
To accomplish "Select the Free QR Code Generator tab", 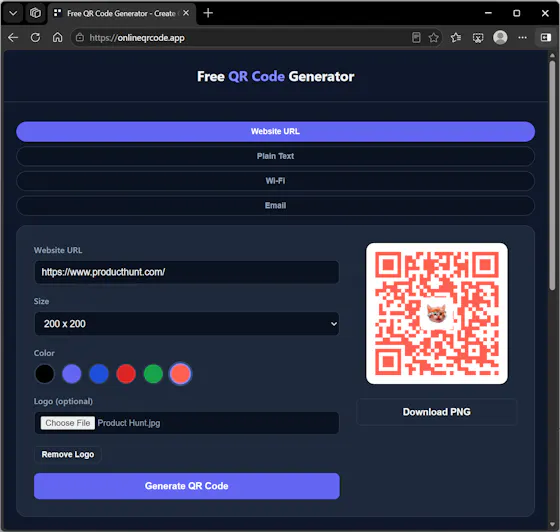I will click(121, 14).
